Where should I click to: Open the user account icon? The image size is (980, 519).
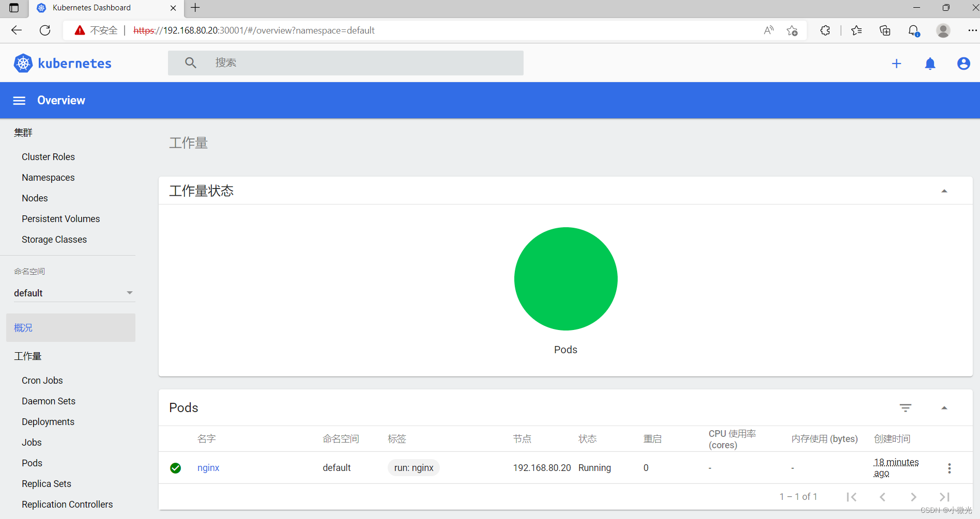point(963,63)
